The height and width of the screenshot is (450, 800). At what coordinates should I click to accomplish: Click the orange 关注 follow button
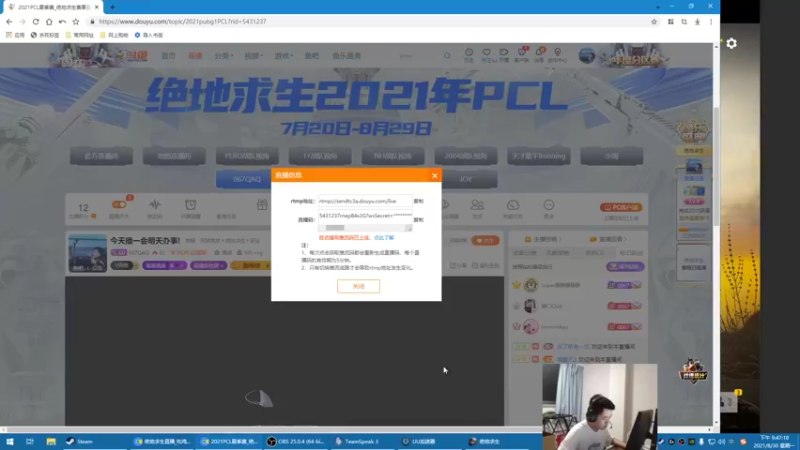pos(485,240)
